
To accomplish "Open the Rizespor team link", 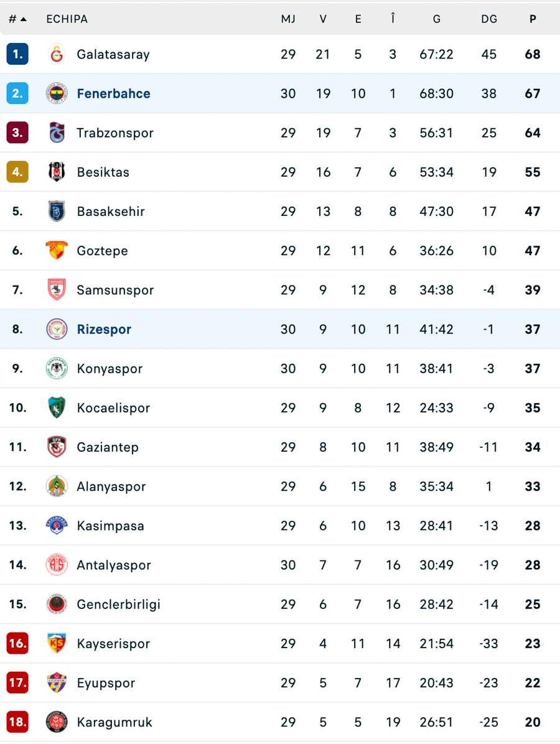I will click(x=104, y=329).
